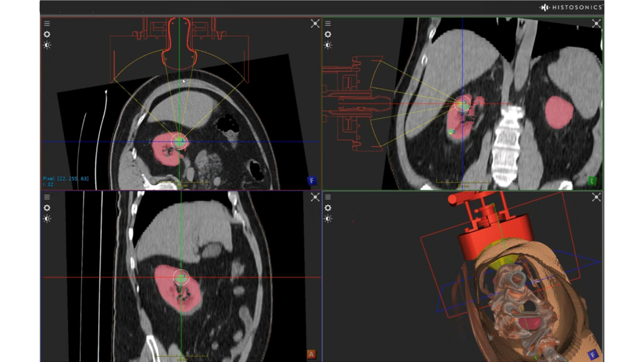Image resolution: width=644 pixels, height=362 pixels.
Task: Expand the hamburger menu in the 3D view
Action: pos(328,197)
